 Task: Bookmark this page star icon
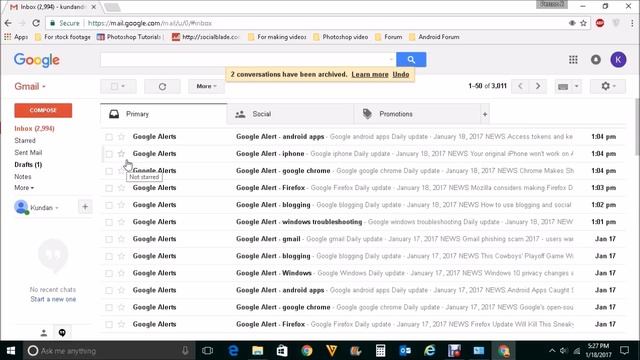click(584, 23)
